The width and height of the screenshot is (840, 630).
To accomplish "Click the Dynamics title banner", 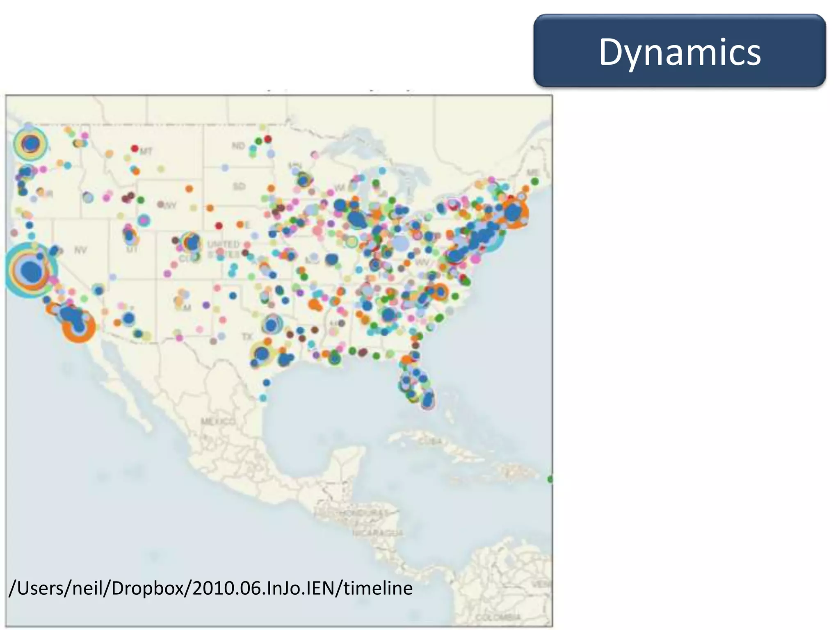I will 679,51.
